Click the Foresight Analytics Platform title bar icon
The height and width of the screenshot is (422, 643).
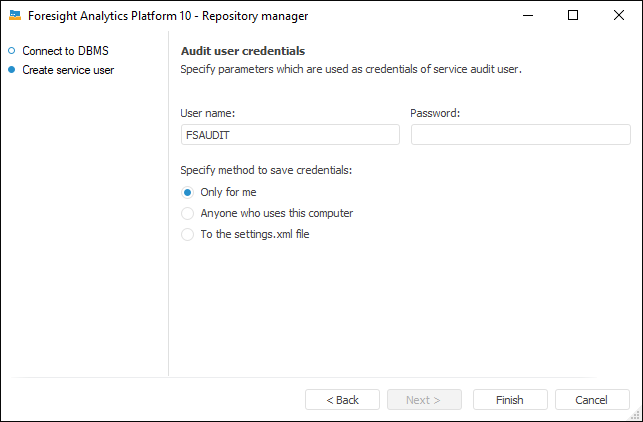pos(15,15)
